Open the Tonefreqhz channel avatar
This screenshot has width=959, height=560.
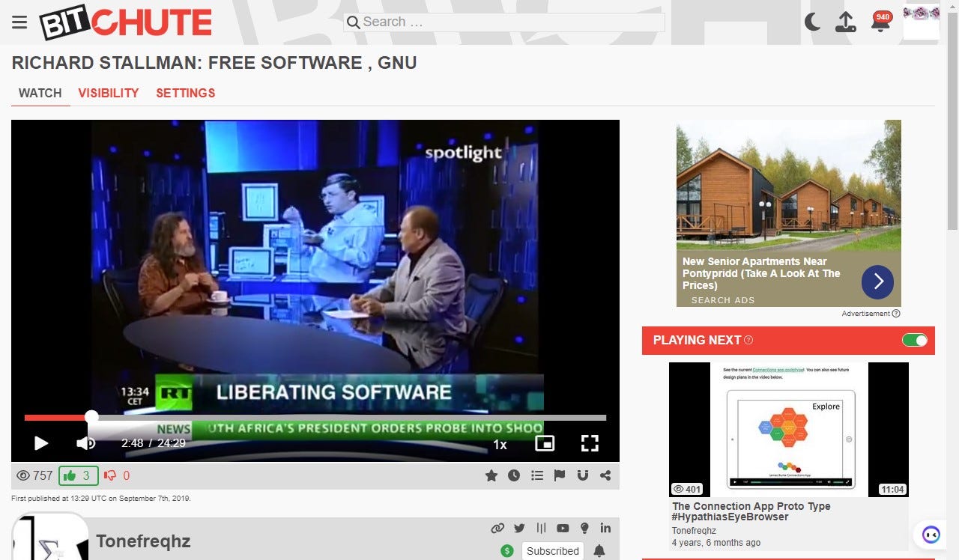click(50, 538)
